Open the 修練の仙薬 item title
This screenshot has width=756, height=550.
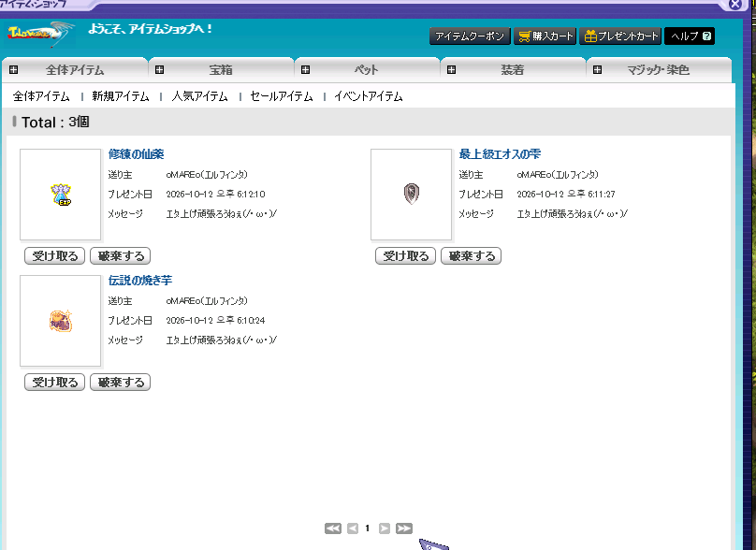tap(136, 154)
